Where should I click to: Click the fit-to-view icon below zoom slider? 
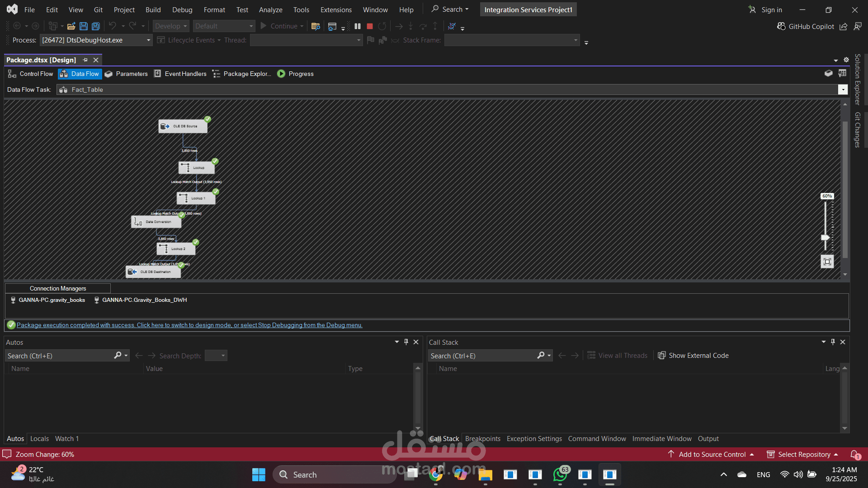827,262
